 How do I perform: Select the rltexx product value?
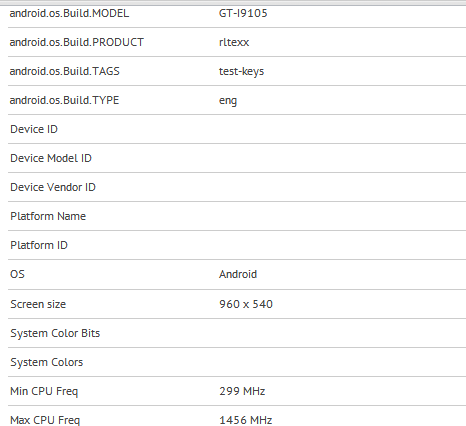(234, 42)
